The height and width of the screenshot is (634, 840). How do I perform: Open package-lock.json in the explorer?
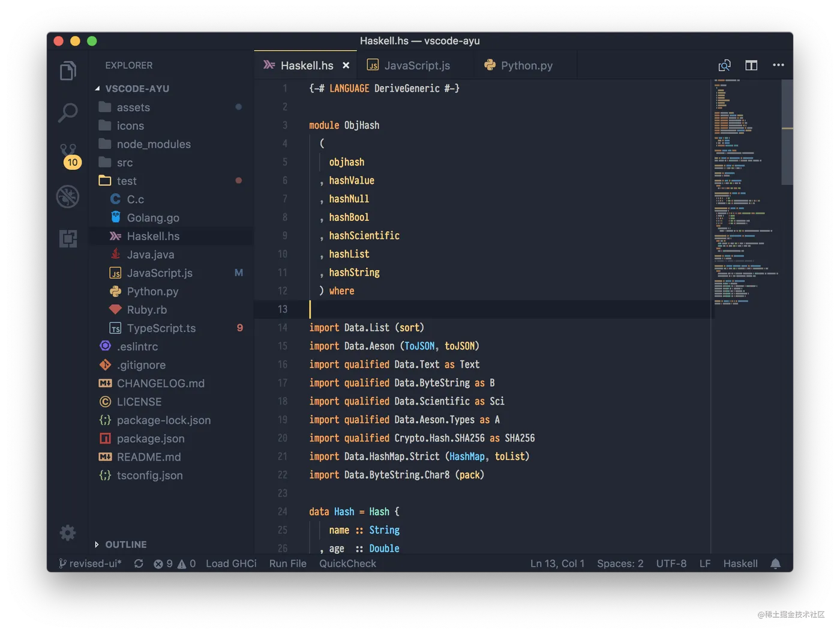point(171,420)
